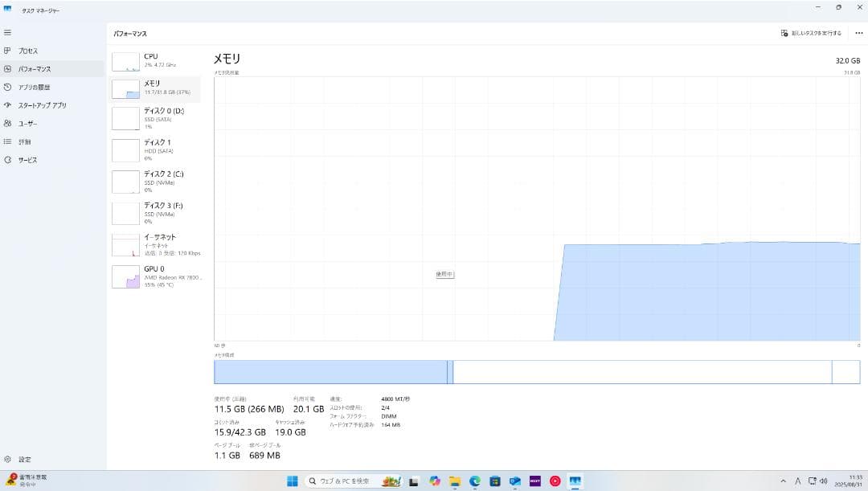Show GPU 0 AMD Radeon performance
The image size is (868, 491).
point(154,276)
